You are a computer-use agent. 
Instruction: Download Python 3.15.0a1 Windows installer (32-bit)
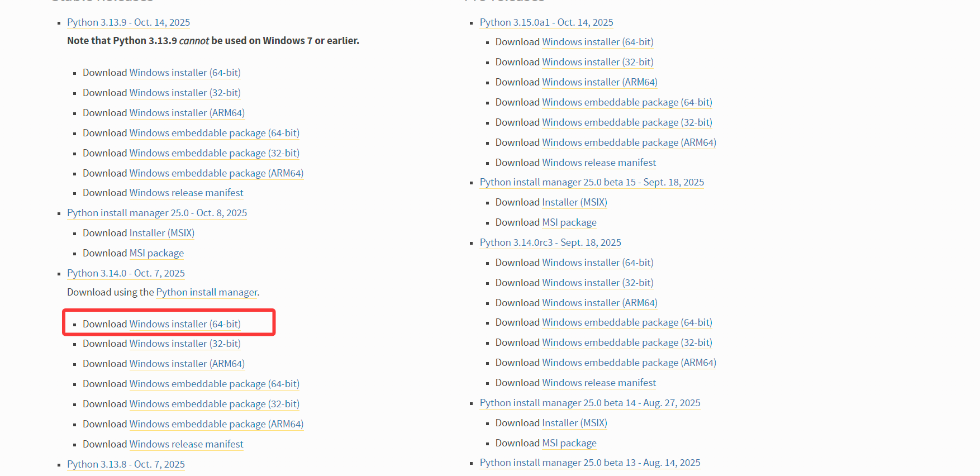[598, 62]
